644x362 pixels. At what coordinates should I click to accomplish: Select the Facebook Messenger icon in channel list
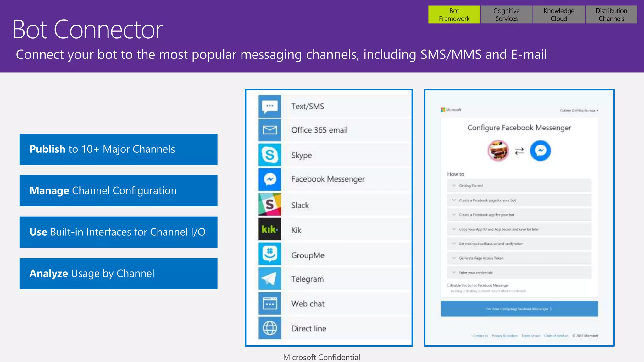pyautogui.click(x=270, y=179)
